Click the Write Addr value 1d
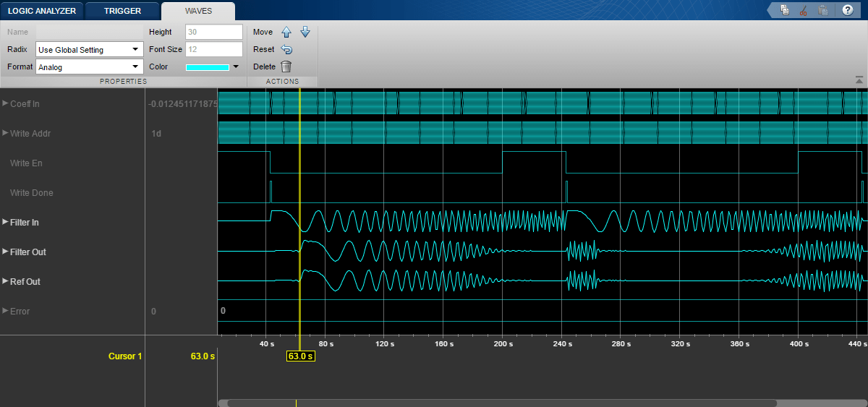868x407 pixels. point(156,133)
